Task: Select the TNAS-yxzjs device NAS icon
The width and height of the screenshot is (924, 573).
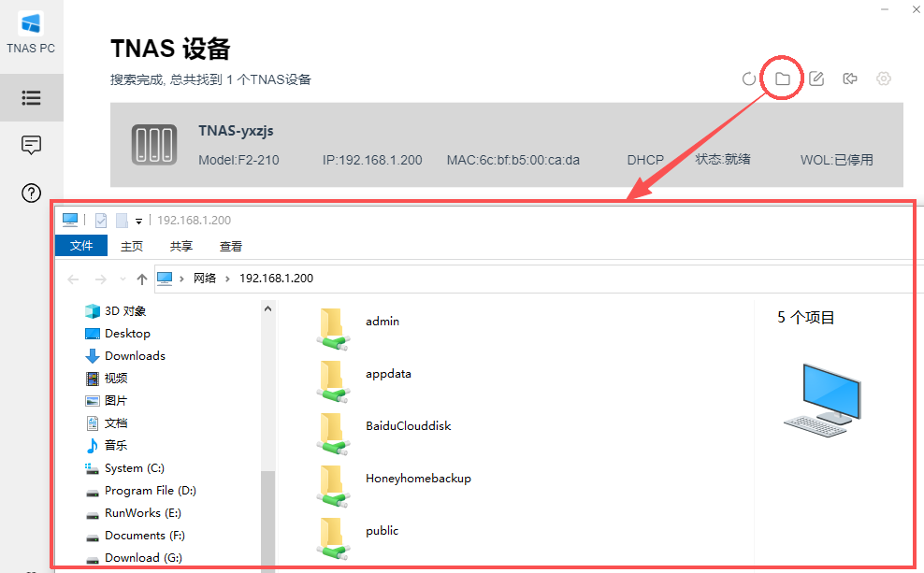Action: 154,144
